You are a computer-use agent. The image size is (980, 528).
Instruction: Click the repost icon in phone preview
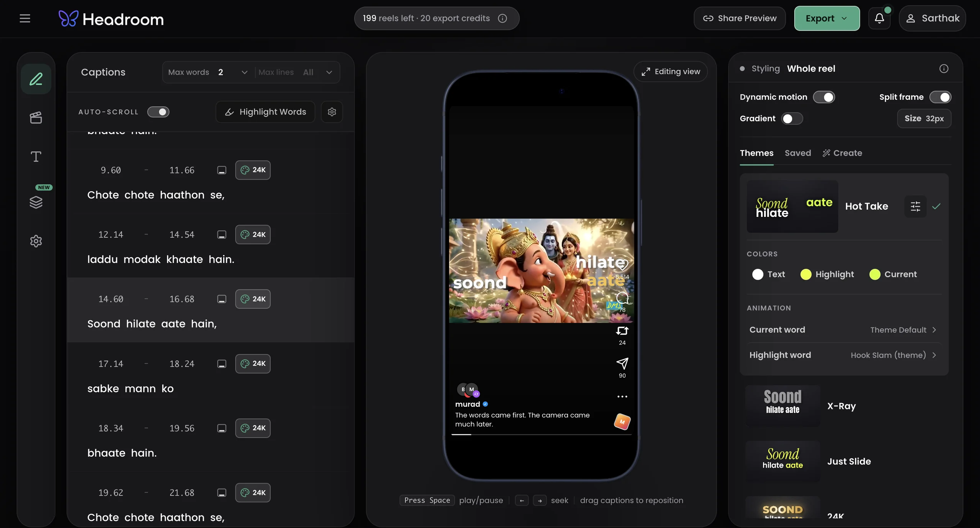coord(622,331)
